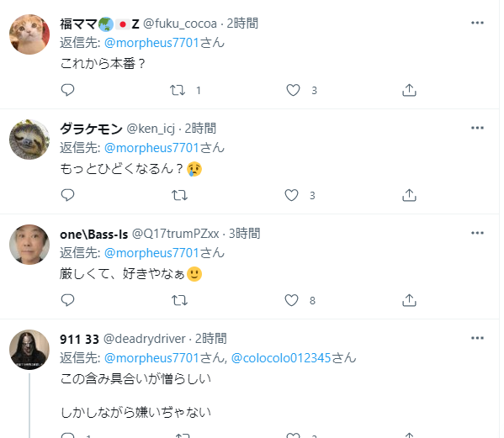
Task: Retweet the @ken_icj tweet
Action: 179,195
